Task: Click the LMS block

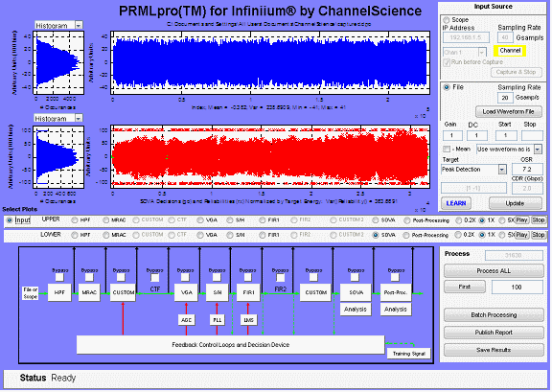Action: click(x=248, y=320)
